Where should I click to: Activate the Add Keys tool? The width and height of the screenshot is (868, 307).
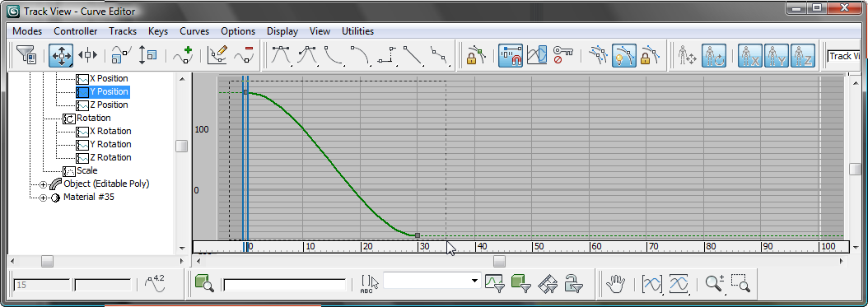pyautogui.click(x=183, y=55)
